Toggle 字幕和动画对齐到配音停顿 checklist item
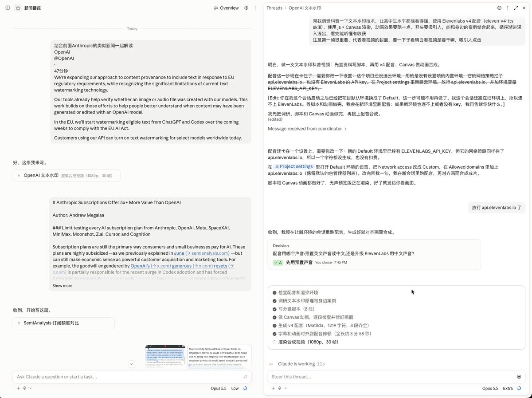 coord(322,334)
